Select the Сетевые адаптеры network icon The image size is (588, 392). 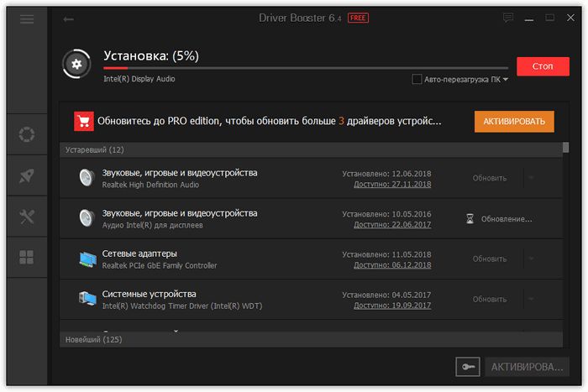87,259
